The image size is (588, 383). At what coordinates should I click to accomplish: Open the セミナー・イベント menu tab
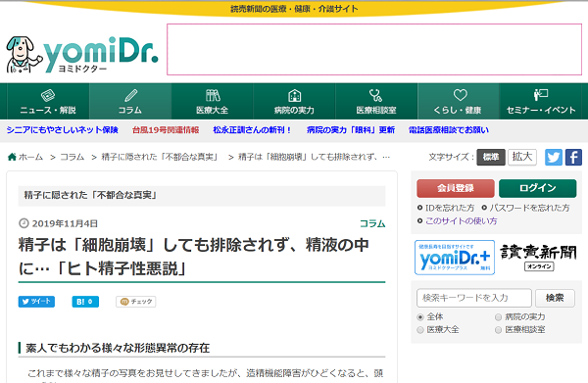(x=540, y=101)
